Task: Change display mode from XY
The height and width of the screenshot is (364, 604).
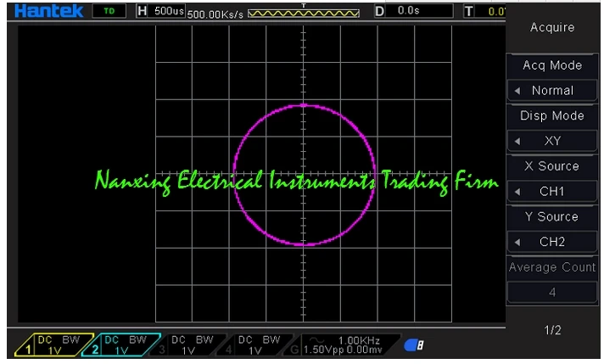Action: coord(552,141)
